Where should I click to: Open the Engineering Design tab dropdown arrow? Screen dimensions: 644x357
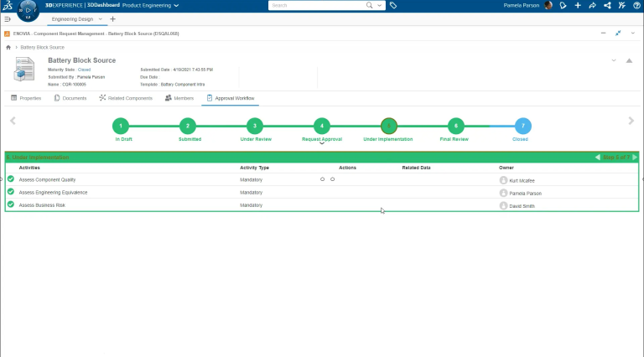point(101,18)
